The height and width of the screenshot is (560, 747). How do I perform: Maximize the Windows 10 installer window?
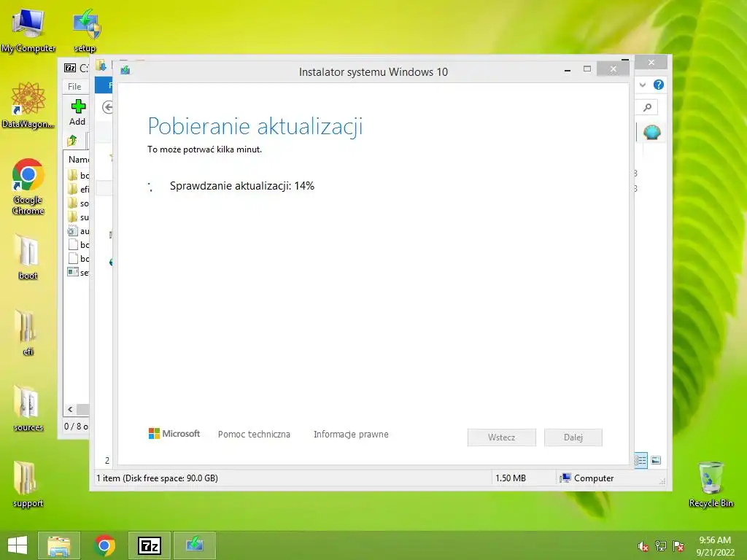click(587, 69)
